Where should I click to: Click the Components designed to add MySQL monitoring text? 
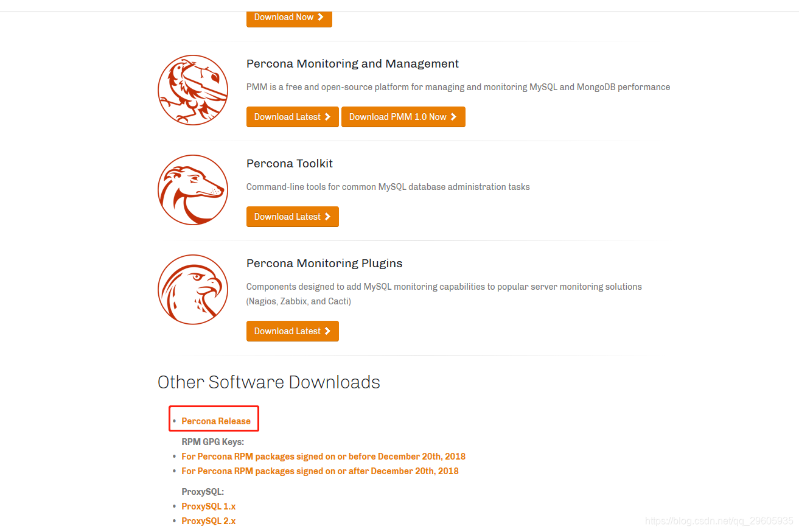point(444,294)
